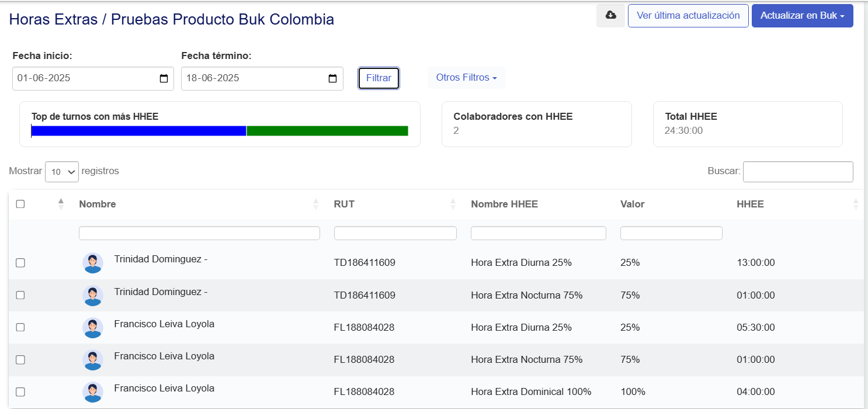The image size is (868, 409).
Task: Click the avatar in the Hora Extra Diurna 13:00:00 row
Action: pyautogui.click(x=92, y=263)
